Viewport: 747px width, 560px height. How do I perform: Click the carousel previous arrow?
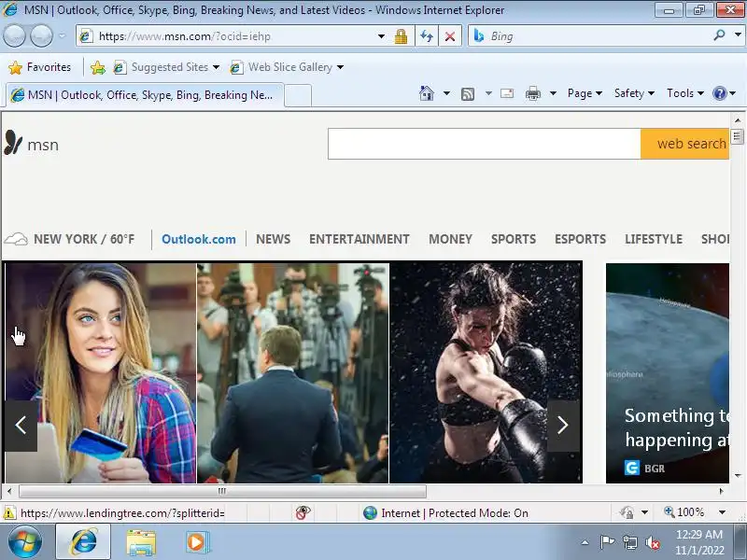pos(21,426)
